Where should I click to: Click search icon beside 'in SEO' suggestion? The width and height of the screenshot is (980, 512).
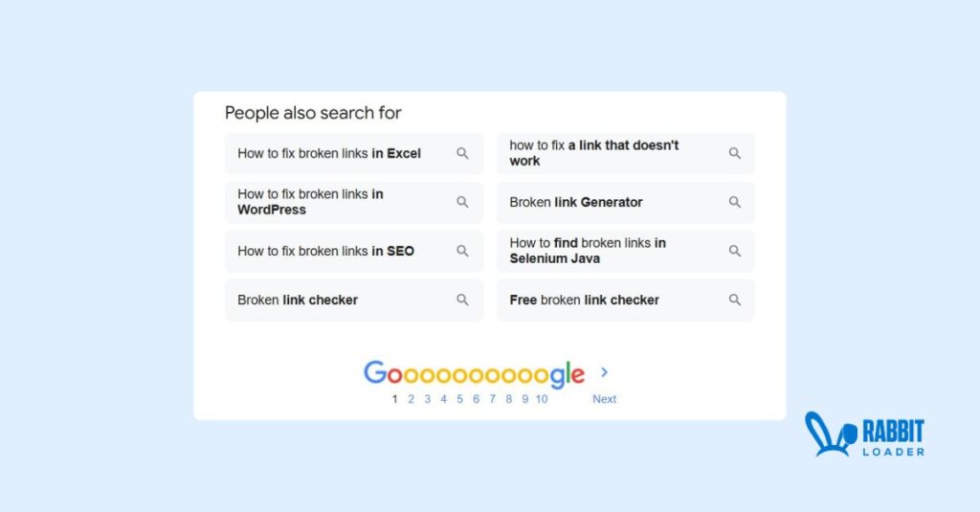click(x=462, y=251)
